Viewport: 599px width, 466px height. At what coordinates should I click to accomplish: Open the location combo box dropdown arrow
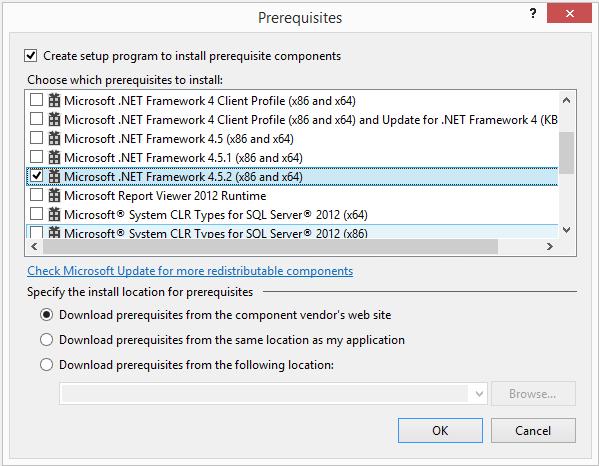click(479, 394)
